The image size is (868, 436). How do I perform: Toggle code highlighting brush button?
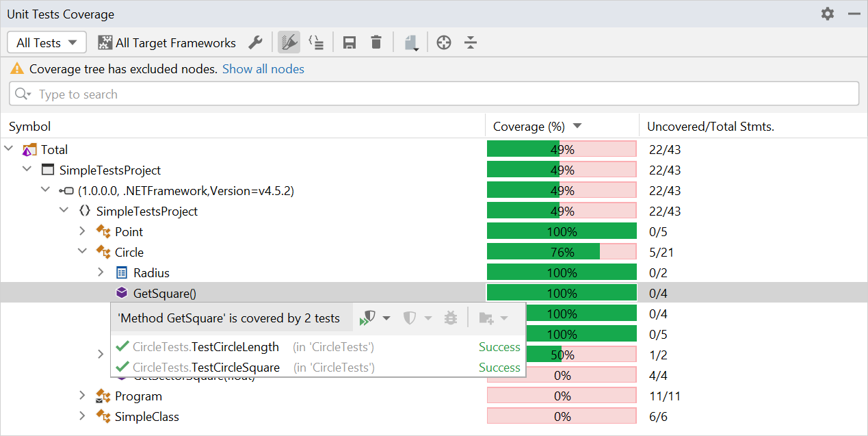click(x=289, y=42)
